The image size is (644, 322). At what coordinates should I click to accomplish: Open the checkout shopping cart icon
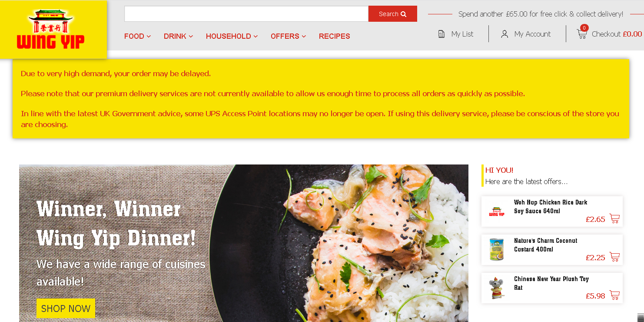[581, 34]
